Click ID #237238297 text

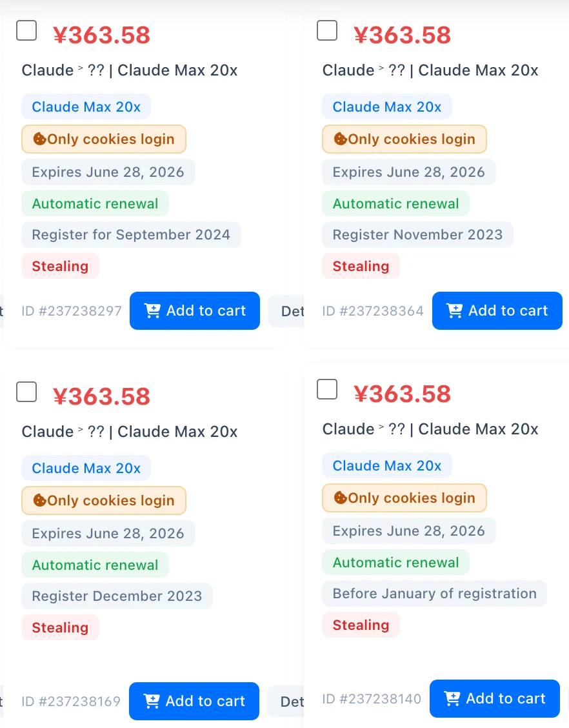click(x=72, y=311)
